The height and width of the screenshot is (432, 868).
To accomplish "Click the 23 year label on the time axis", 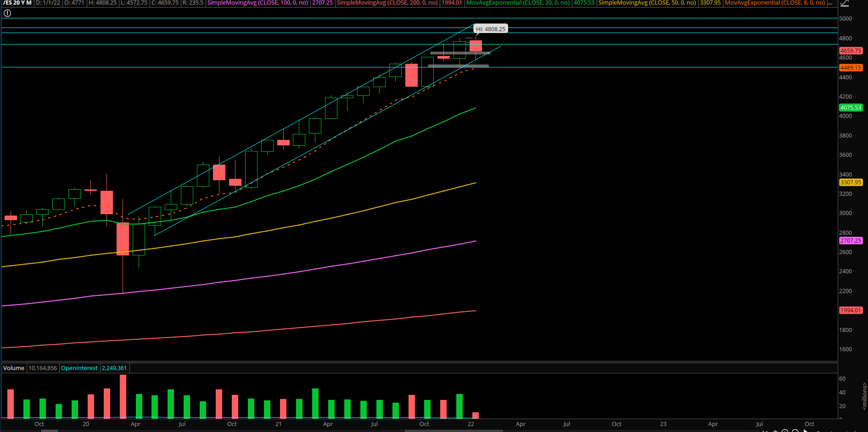I will pos(663,424).
